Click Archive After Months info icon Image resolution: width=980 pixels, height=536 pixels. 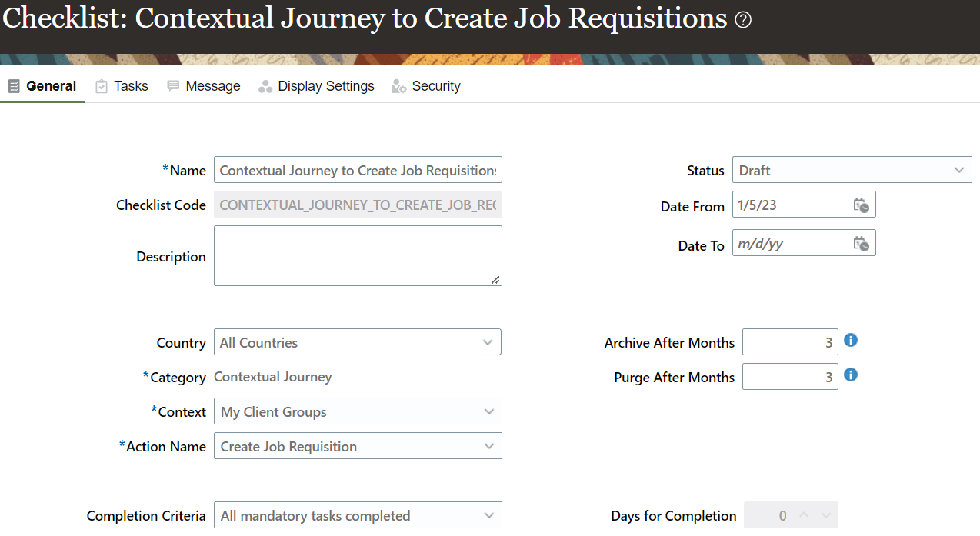(x=851, y=340)
